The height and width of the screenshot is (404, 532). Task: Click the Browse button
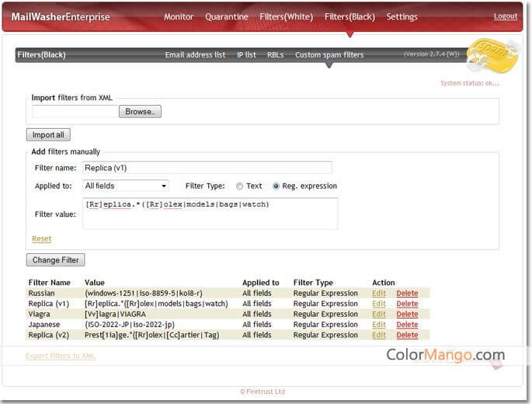[140, 111]
